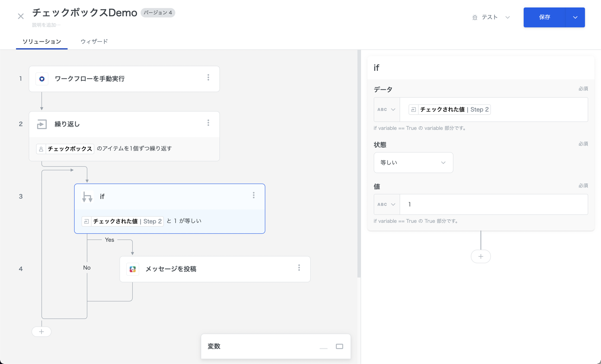
Task: Open three-dot menu for 繰り返し step
Action: point(208,123)
